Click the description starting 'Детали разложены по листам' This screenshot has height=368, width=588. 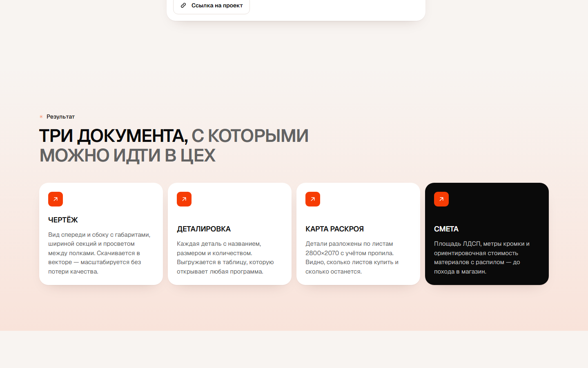[x=352, y=258]
